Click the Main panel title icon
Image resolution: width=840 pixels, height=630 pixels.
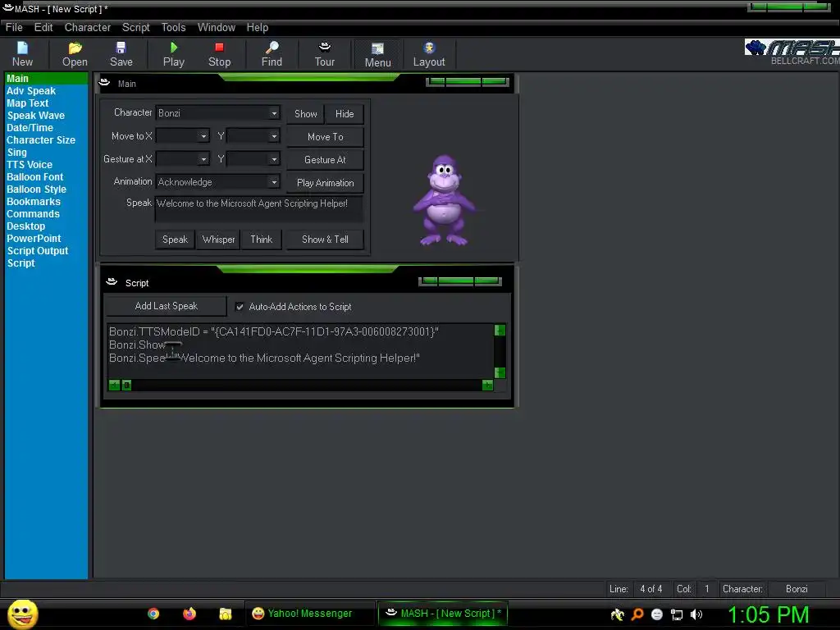[104, 83]
